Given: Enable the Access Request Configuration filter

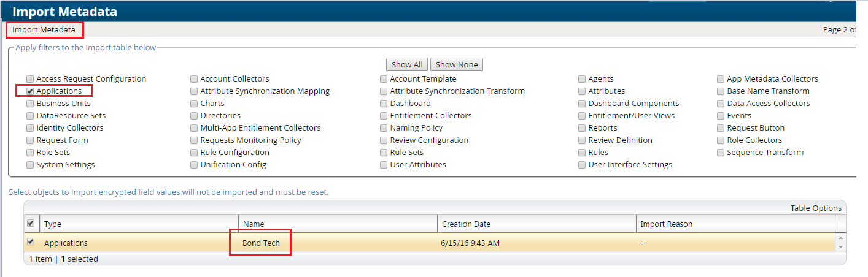Looking at the screenshot, I should (30, 79).
